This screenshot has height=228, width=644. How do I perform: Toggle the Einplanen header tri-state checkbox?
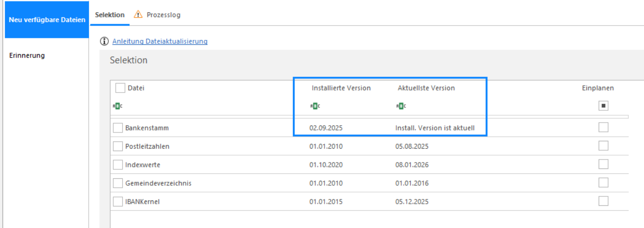point(604,105)
